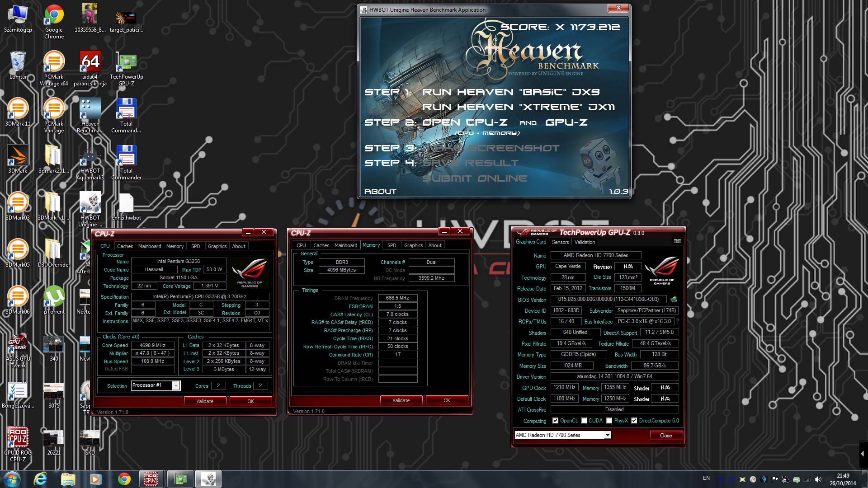Viewport: 868px width, 488px height.
Task: Click the DRAM Frequency value 666.5 MHz
Action: (x=398, y=298)
